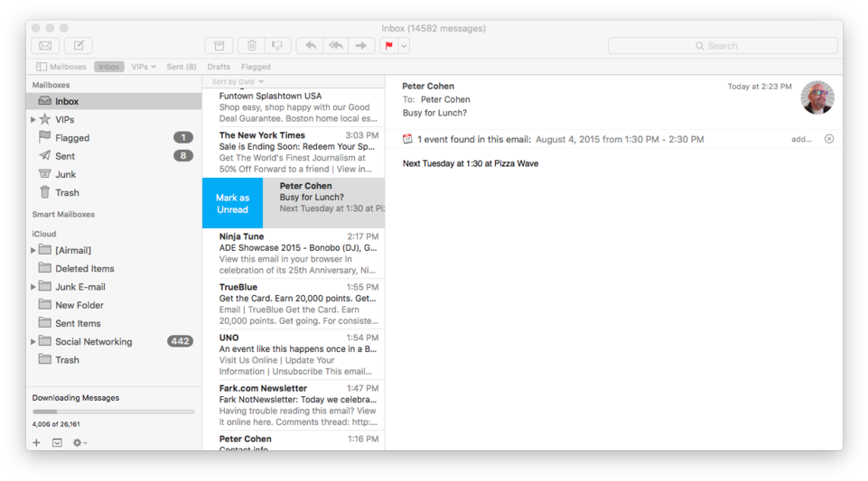Click the Downloading Messages progress bar

[x=113, y=412]
